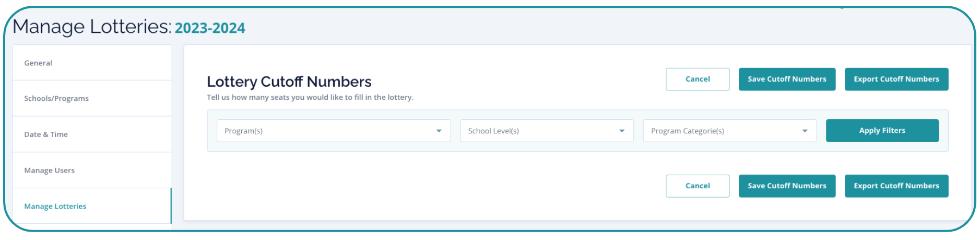Click Apply Filters
Image resolution: width=980 pixels, height=240 pixels.
point(882,131)
